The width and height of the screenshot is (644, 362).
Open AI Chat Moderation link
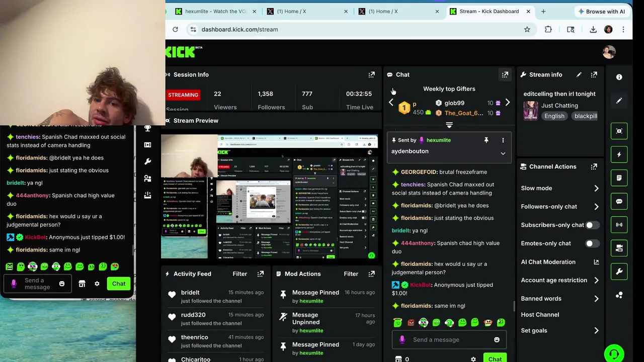pos(560,262)
